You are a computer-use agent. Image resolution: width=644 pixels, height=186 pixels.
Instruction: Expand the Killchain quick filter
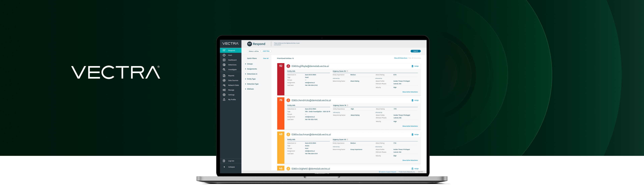[x=250, y=89]
